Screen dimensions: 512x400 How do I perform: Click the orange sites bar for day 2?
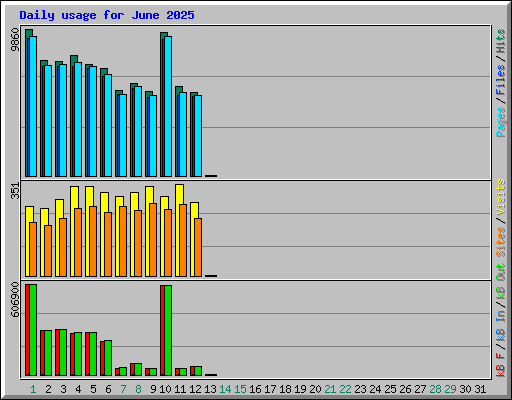pos(48,251)
